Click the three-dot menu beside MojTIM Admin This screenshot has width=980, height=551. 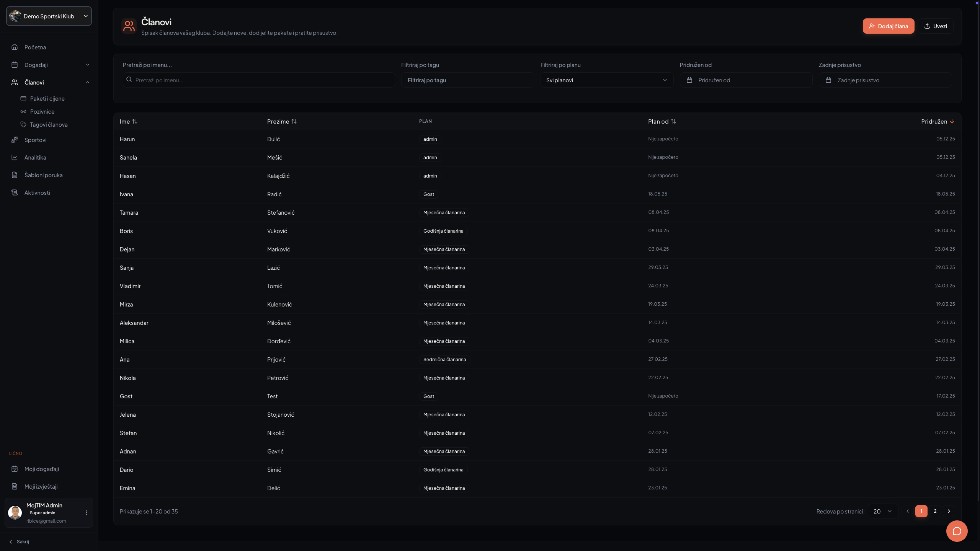(86, 513)
